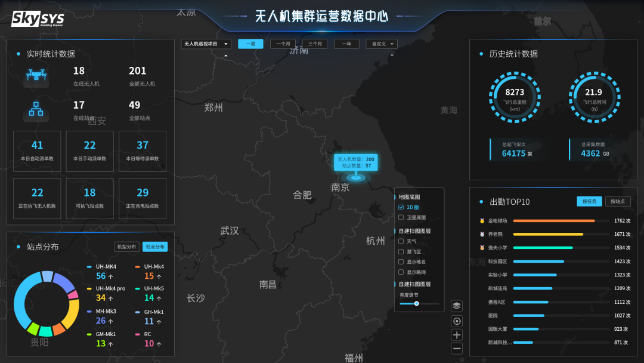Screen dimensions: 644x363
Task: Select the 三个月 time range tab
Action: (x=315, y=44)
